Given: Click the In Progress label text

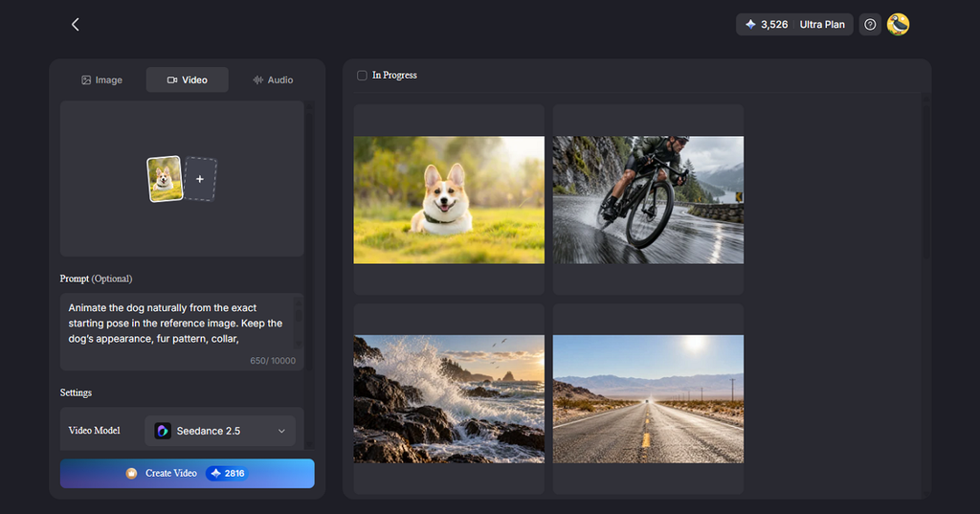Looking at the screenshot, I should pos(394,75).
